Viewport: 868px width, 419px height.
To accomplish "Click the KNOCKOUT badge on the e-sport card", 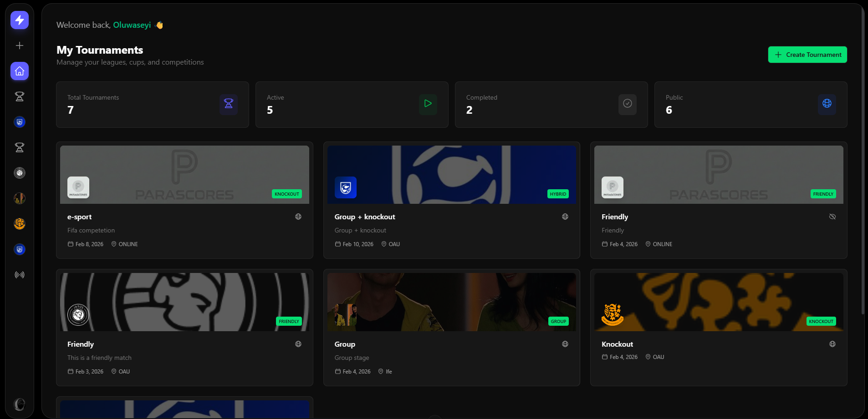I will [286, 194].
